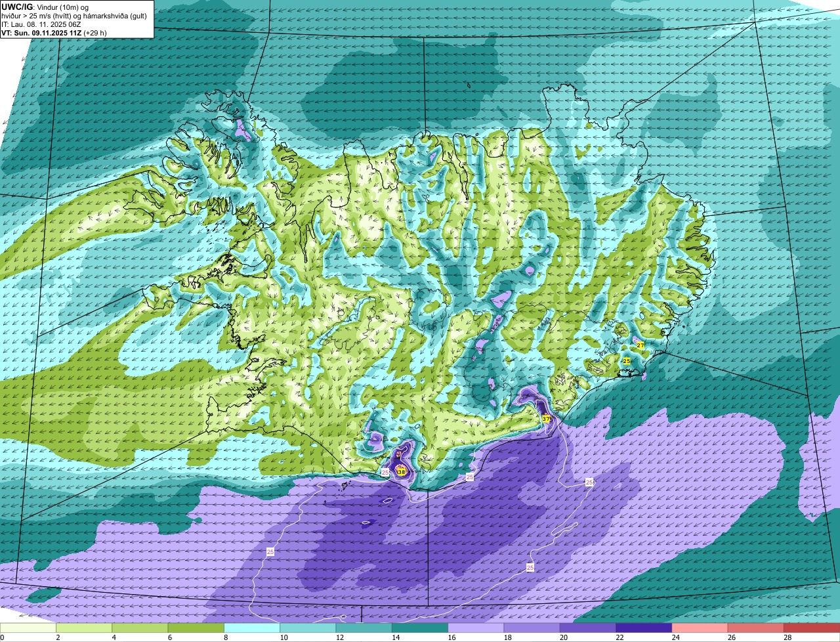Screen dimensions: 840x642
Task: Select the 'IT: Lau. 08. 11. 2025 06Z' line
Action: click(x=42, y=24)
